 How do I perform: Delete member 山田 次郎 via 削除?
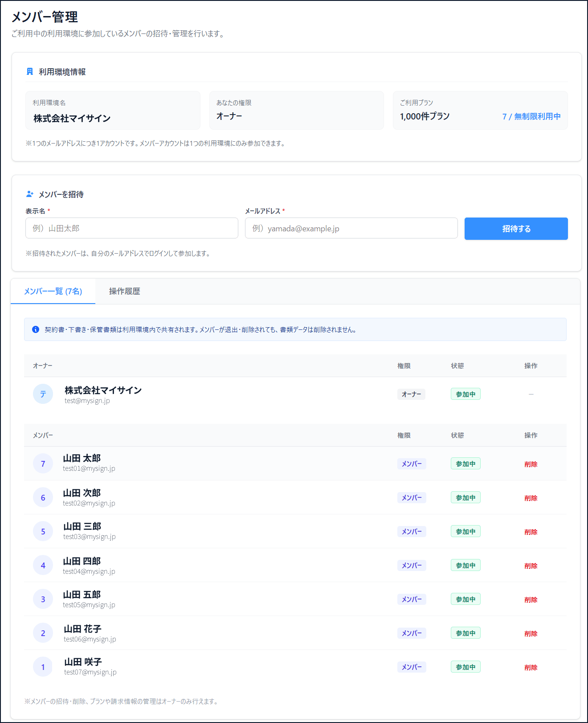531,498
